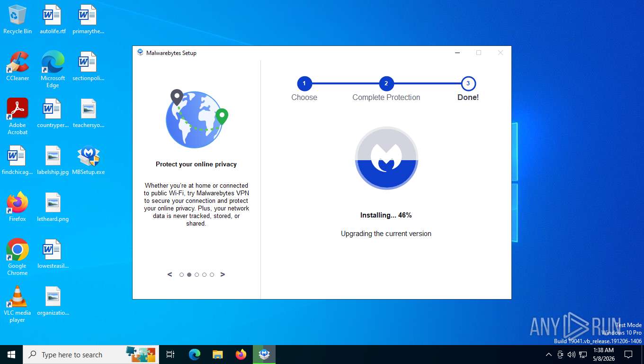The height and width of the screenshot is (364, 644).
Task: Select lowesteasil... Word document icon
Action: tap(53, 254)
